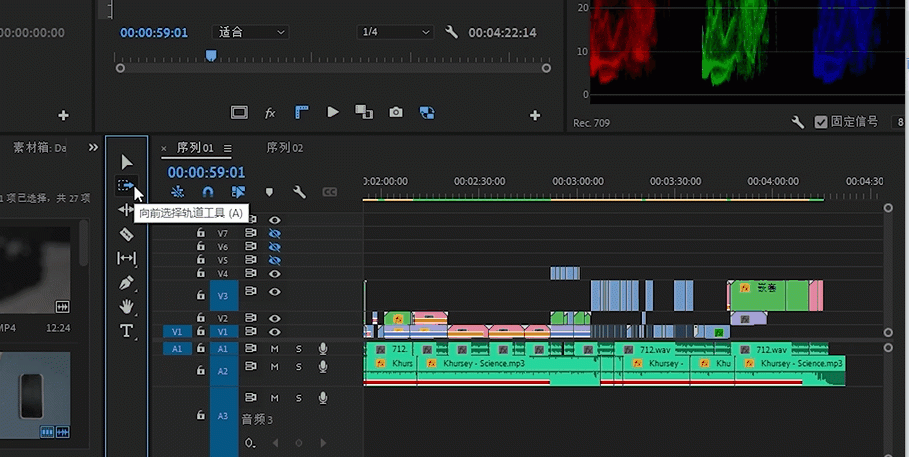Viewport: 909px width, 457px height.
Task: Close the 序列01 sequence tab
Action: coord(163,148)
